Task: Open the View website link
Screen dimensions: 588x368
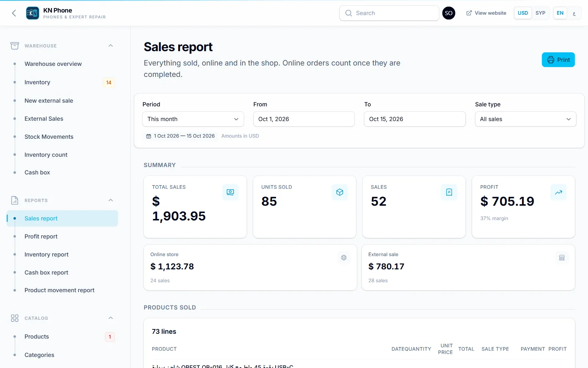Action: pyautogui.click(x=486, y=13)
